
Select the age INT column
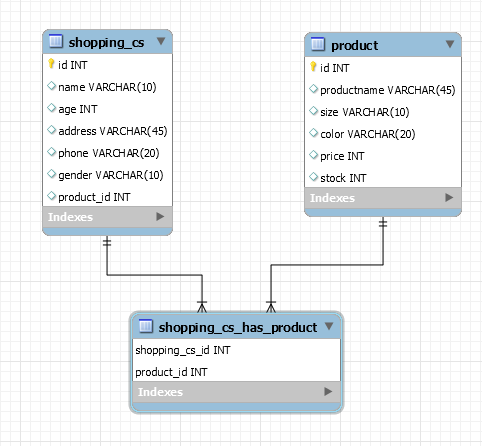click(107, 109)
